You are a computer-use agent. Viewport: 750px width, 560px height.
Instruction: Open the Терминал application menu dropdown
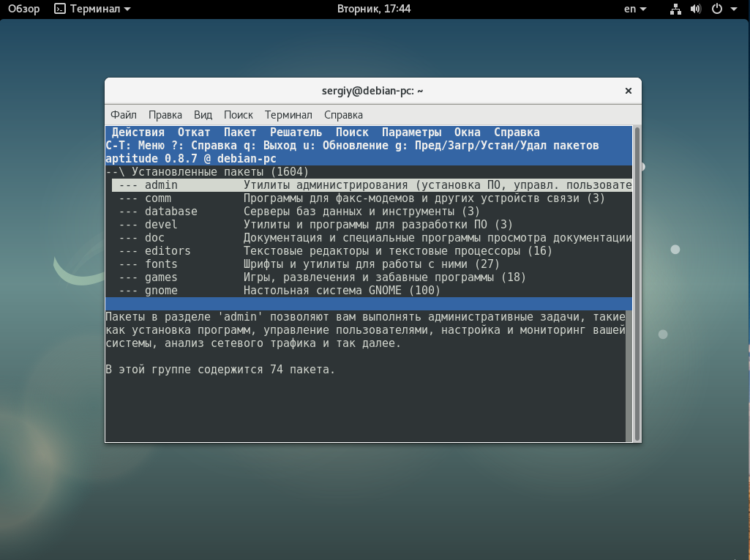pyautogui.click(x=92, y=9)
